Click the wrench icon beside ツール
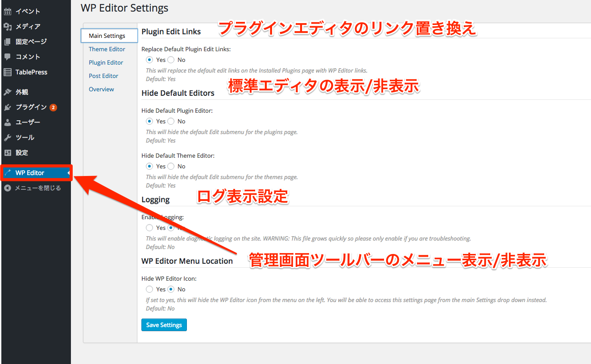This screenshot has width=591, height=364. coord(8,138)
